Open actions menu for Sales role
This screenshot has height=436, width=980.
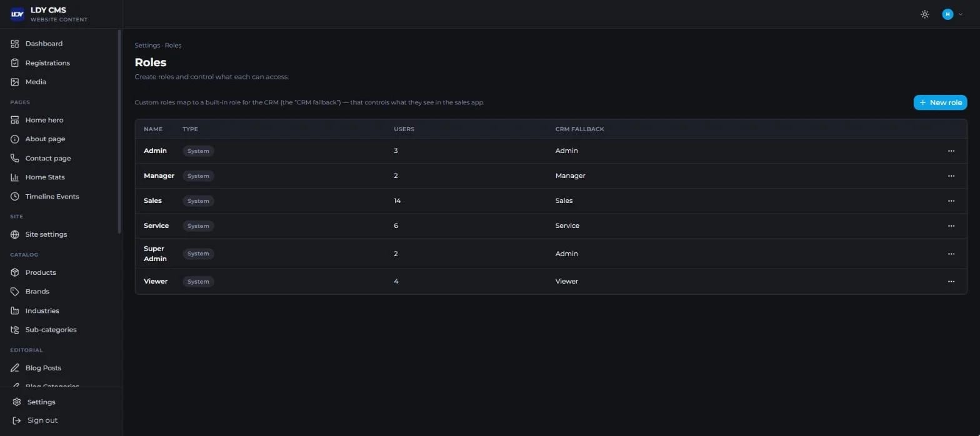951,201
